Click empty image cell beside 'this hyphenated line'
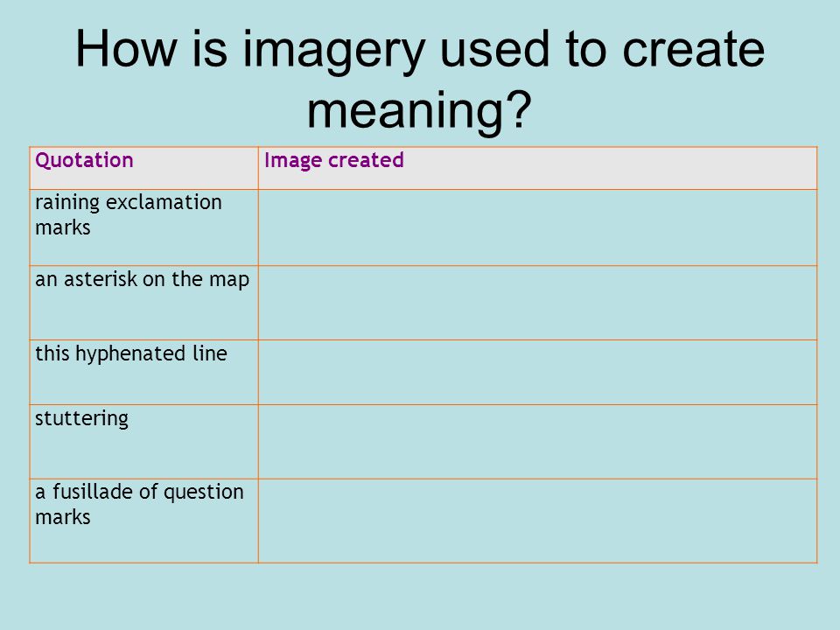The image size is (840, 630). click(537, 373)
